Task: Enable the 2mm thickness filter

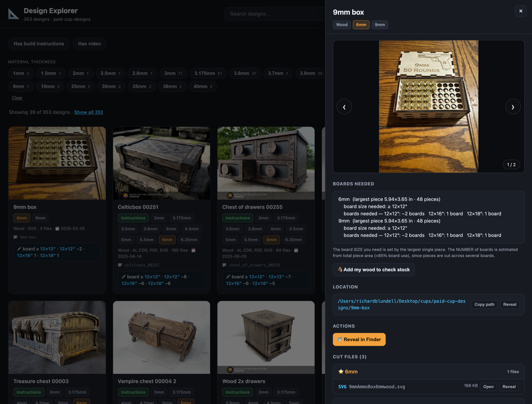Action: click(x=80, y=73)
